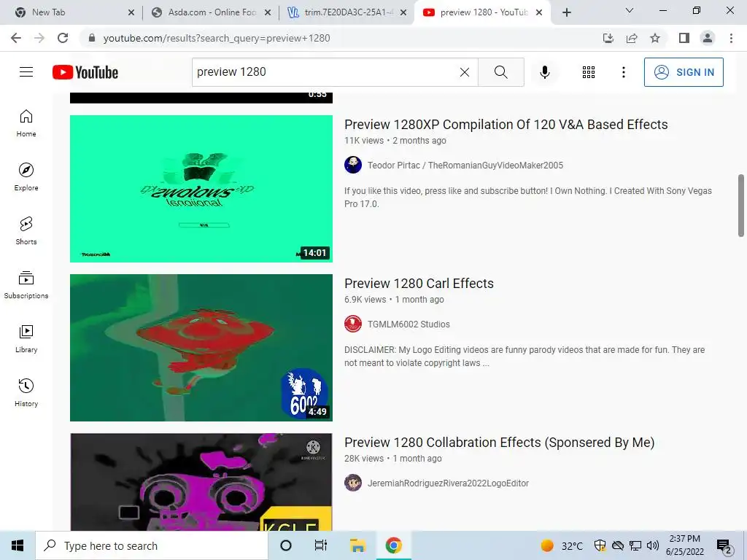Image resolution: width=747 pixels, height=560 pixels.
Task: Select the 'preview 1280 - YouTube' tab
Action: [x=481, y=12]
